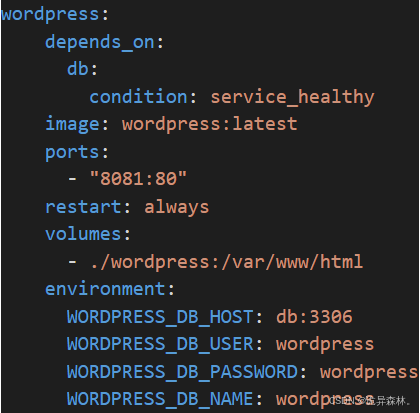The width and height of the screenshot is (420, 413).
Task: Click the 'restart' key
Action: point(83,207)
